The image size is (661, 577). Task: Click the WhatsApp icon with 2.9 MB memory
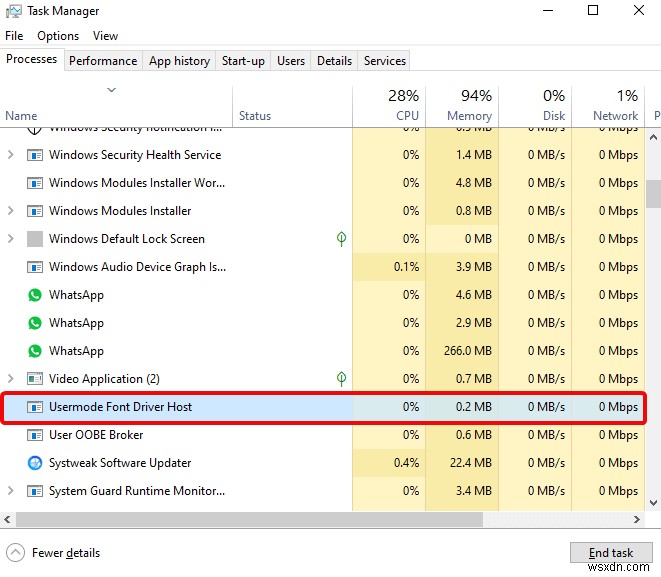(35, 323)
